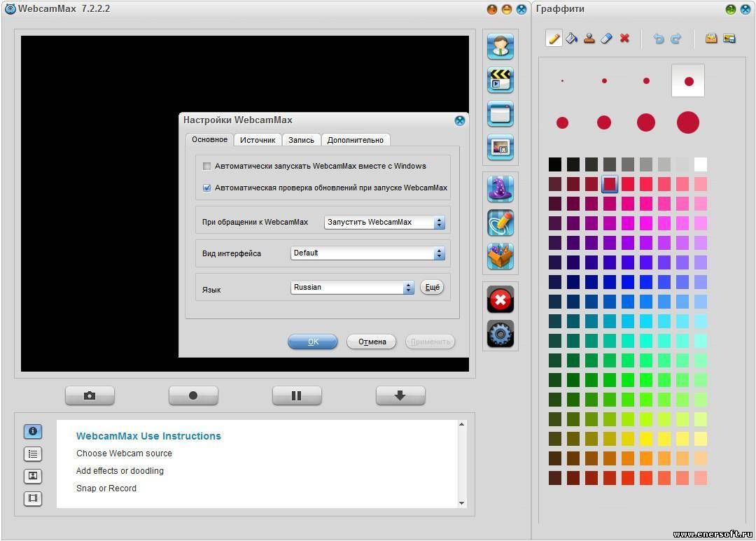Viewport: 756px width, 541px height.
Task: Switch to the Основное tab
Action: (210, 139)
